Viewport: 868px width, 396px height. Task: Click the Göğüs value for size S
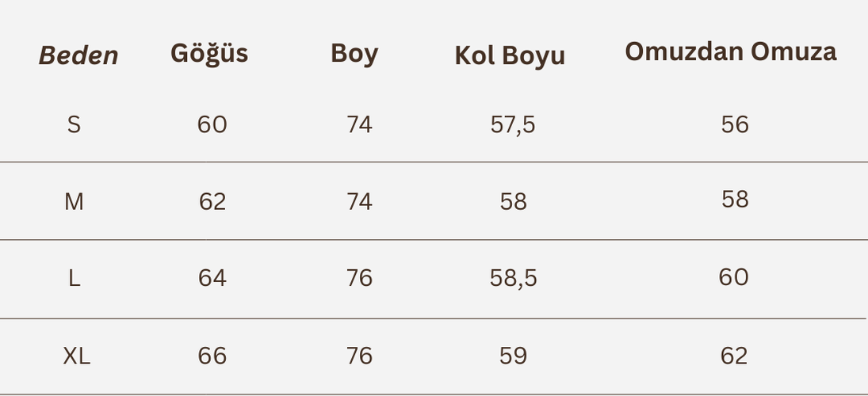tap(212, 124)
